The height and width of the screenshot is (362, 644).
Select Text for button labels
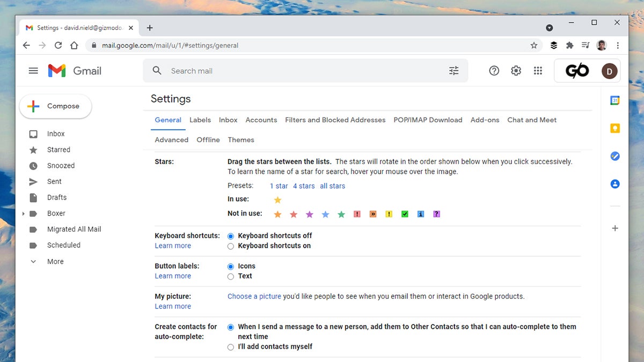click(x=231, y=276)
